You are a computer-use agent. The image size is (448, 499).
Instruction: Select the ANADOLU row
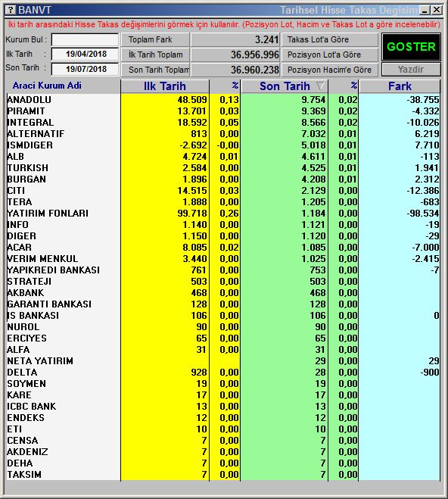pyautogui.click(x=223, y=100)
